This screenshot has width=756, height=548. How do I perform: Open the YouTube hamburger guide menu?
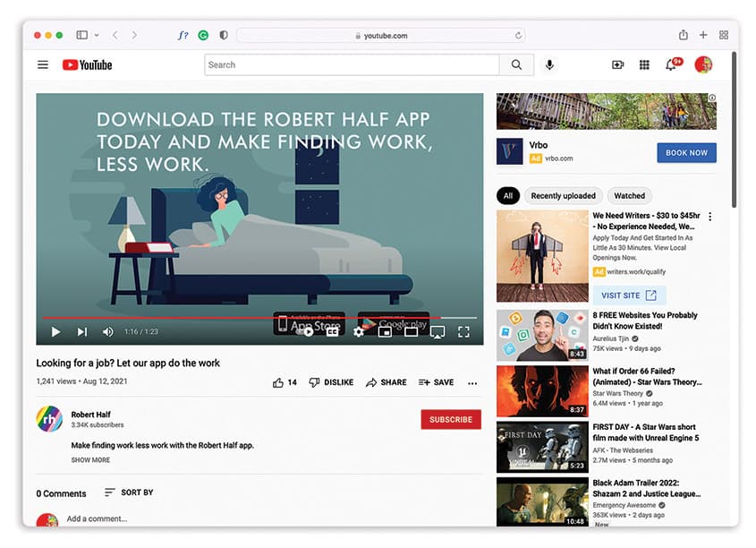click(43, 64)
